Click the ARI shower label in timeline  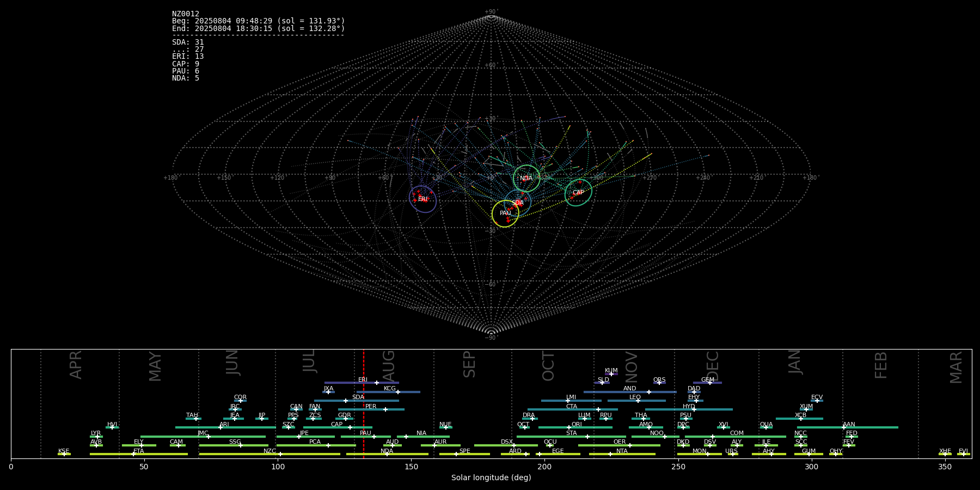(x=224, y=425)
